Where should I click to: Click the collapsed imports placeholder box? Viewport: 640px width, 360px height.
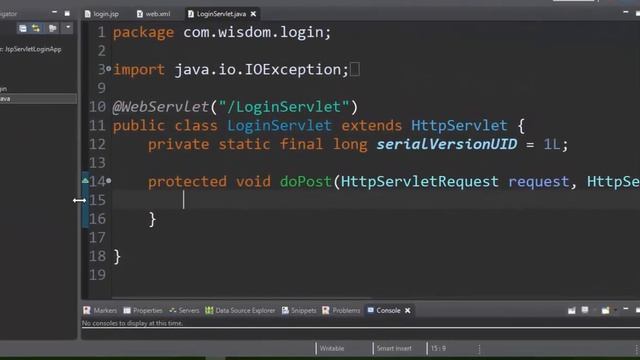click(x=355, y=69)
